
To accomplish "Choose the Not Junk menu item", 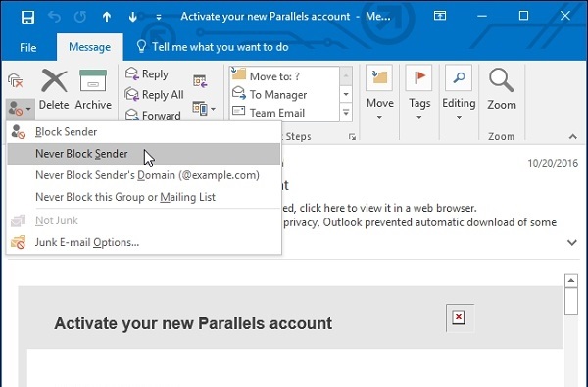I will pos(144,220).
